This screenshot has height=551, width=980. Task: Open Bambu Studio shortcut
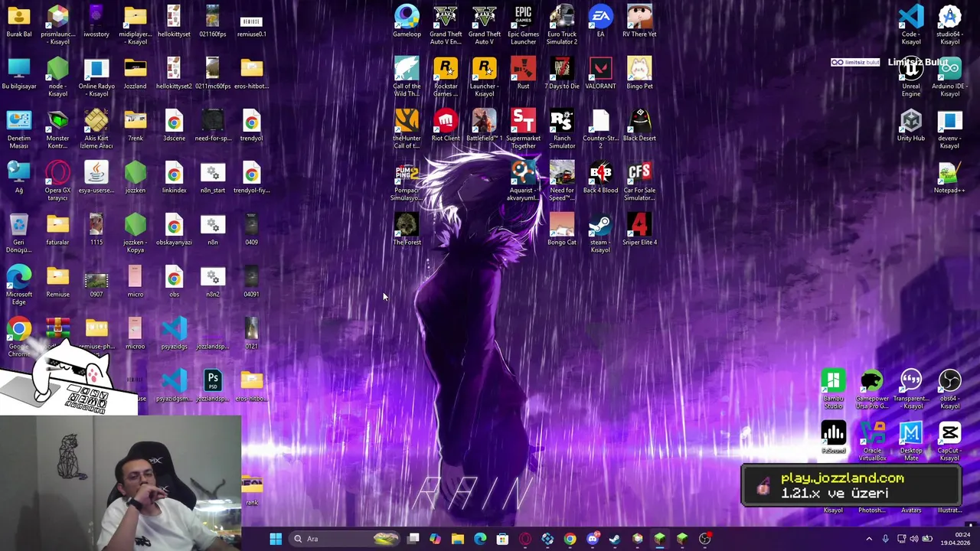(x=833, y=389)
